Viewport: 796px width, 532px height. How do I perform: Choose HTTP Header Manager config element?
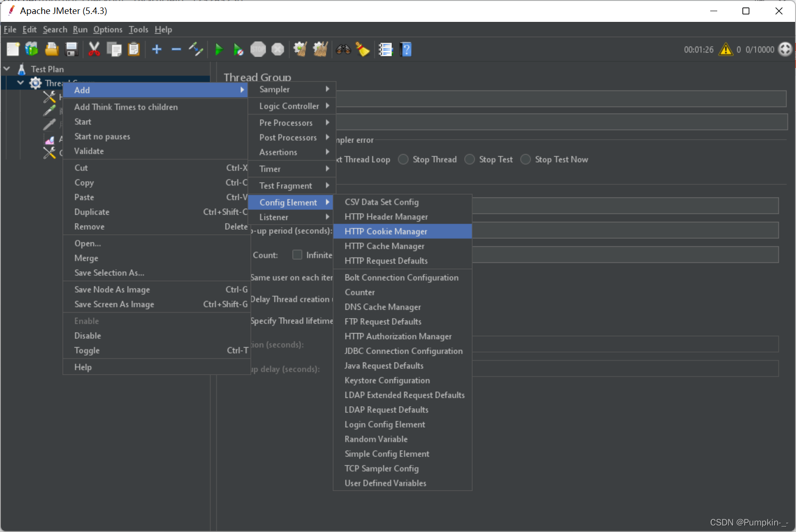pyautogui.click(x=403, y=217)
